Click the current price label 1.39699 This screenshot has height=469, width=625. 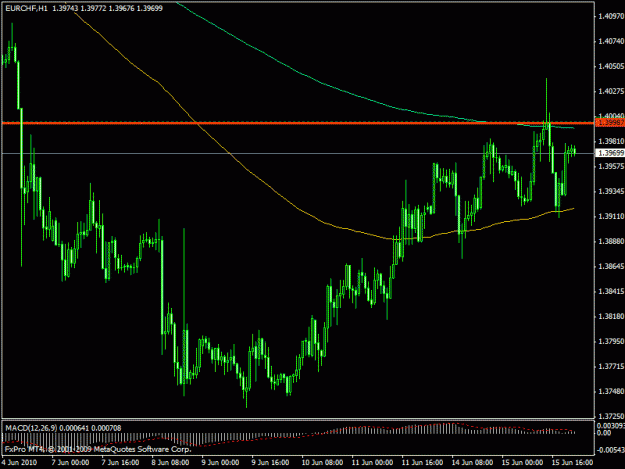(x=610, y=153)
